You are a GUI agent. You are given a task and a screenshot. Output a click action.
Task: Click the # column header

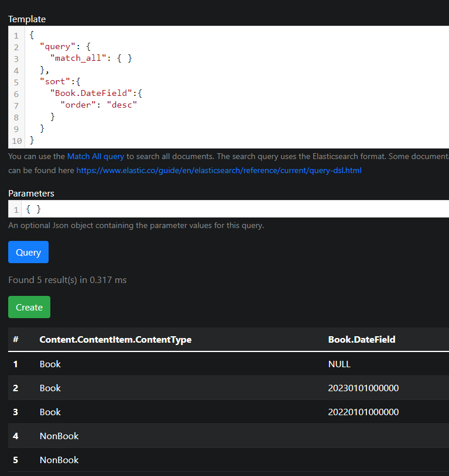16,339
